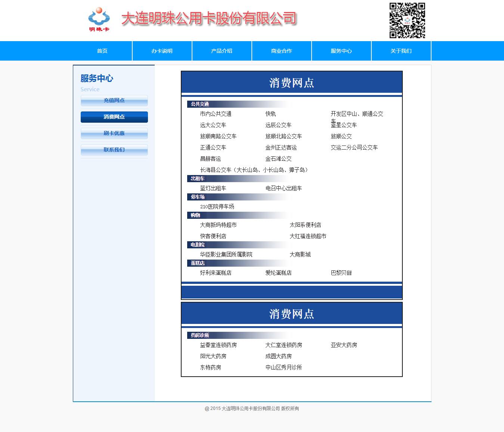The width and height of the screenshot is (504, 432).
Task: Click the QR code image
Action: pyautogui.click(x=407, y=21)
